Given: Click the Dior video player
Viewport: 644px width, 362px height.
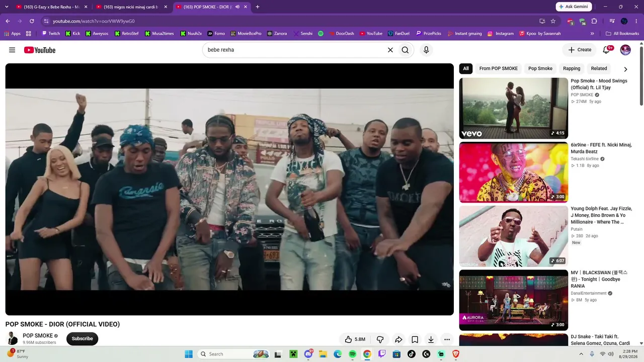Looking at the screenshot, I should 229,189.
